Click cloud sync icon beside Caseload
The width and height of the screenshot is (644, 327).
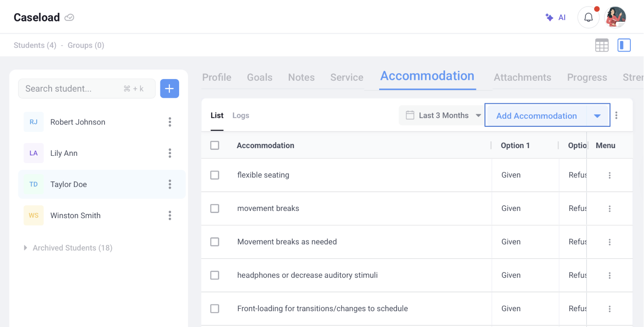click(x=69, y=18)
